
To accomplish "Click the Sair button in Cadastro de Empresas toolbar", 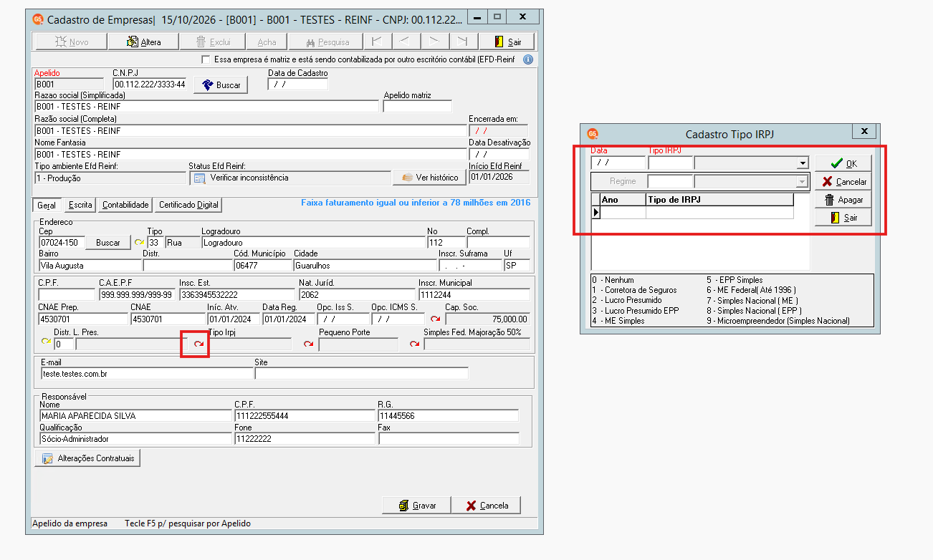I will coord(507,42).
